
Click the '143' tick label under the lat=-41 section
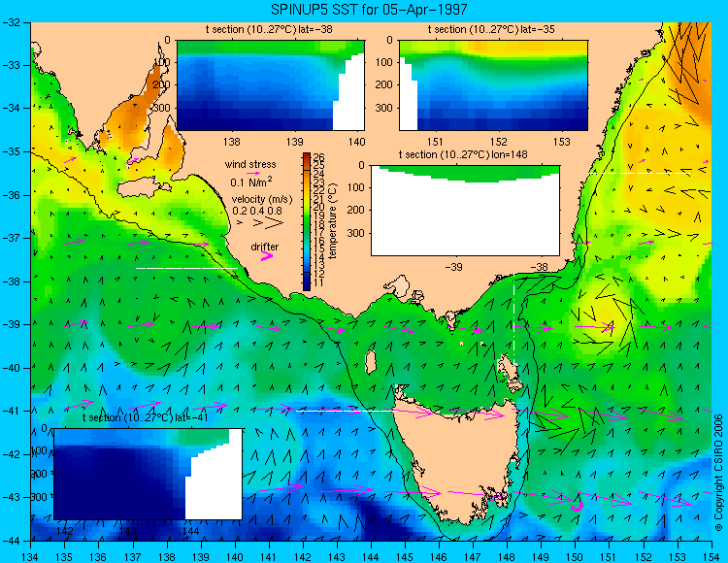click(128, 531)
